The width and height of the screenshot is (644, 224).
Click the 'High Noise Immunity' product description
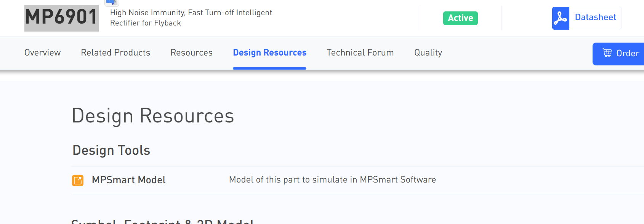point(191,18)
